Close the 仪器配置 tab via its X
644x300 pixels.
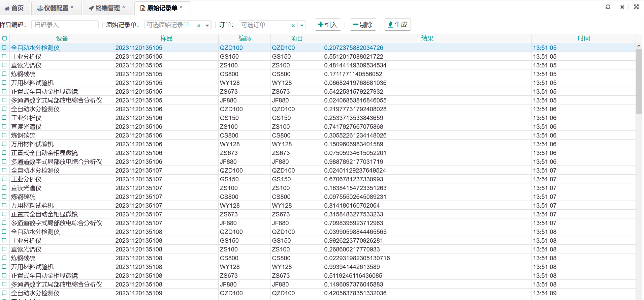pos(72,7)
